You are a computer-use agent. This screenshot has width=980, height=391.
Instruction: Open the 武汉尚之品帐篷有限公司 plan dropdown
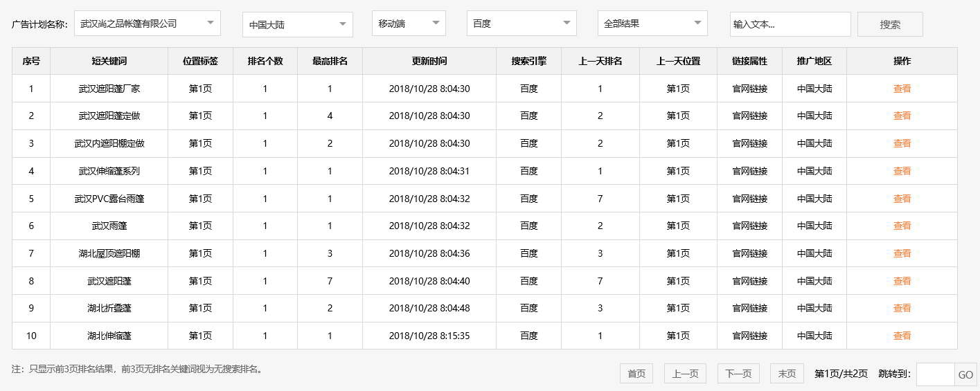147,24
